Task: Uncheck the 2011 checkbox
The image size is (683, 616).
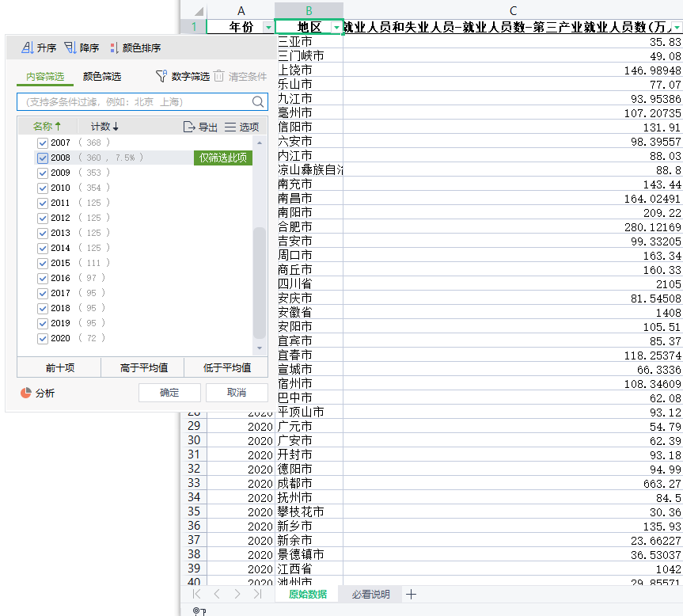Action: tap(42, 203)
